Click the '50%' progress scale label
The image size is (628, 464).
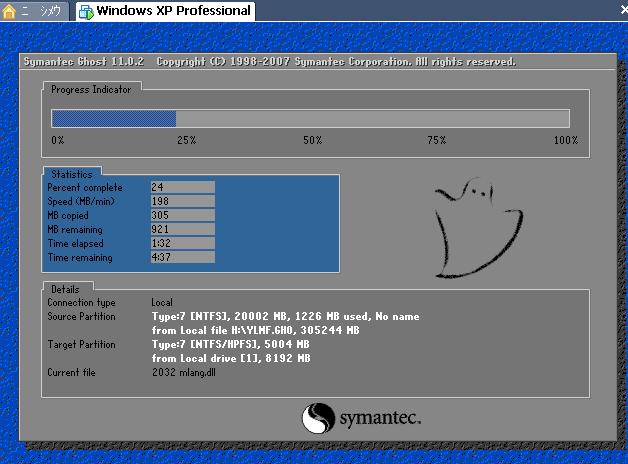[312, 141]
